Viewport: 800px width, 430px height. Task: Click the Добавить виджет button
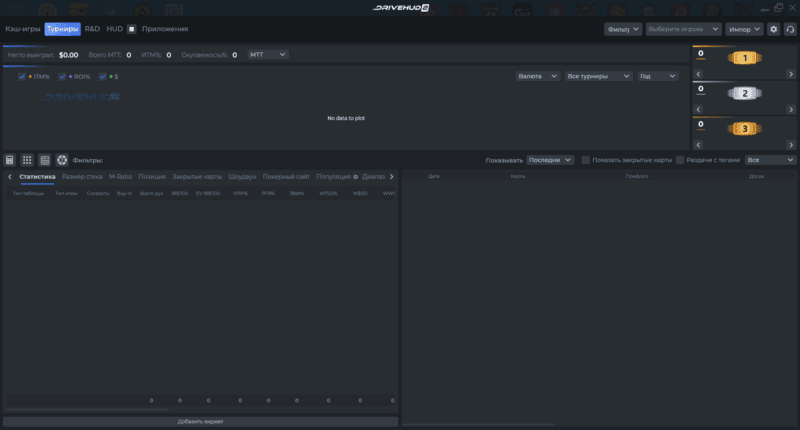pyautogui.click(x=201, y=422)
